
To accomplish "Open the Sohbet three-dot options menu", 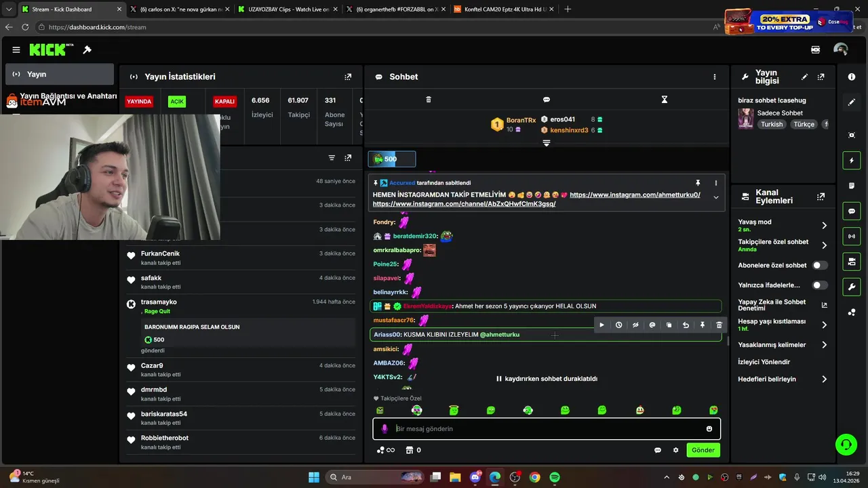I will pos(714,77).
